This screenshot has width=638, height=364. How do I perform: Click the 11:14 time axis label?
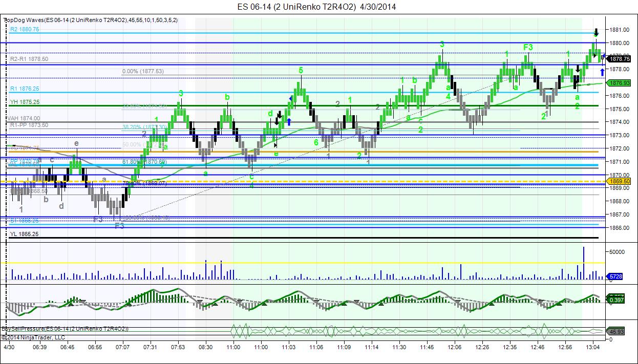pyautogui.click(x=372, y=347)
